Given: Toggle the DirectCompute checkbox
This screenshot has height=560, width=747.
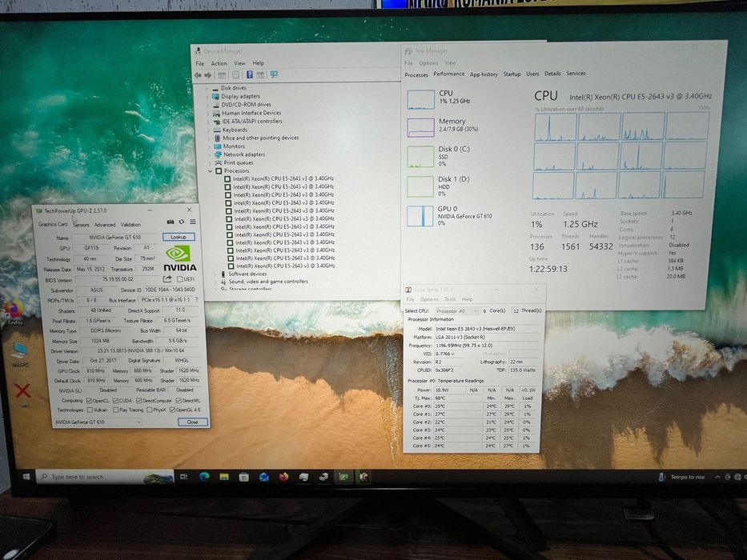Looking at the screenshot, I should 139,401.
